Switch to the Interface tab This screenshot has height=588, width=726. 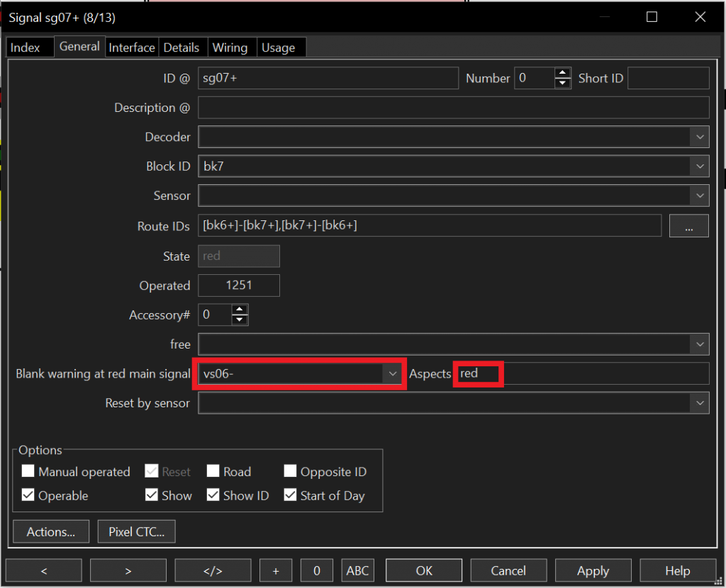pyautogui.click(x=132, y=47)
